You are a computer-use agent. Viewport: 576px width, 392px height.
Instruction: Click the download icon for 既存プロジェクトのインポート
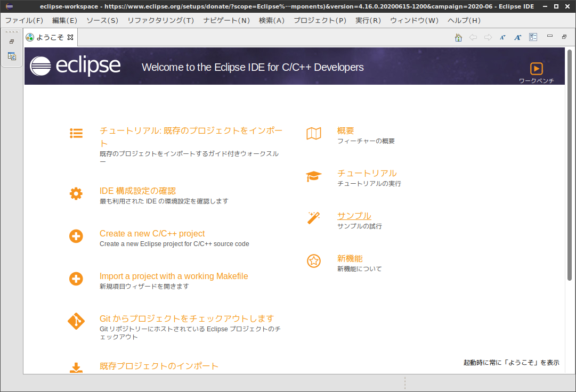pyautogui.click(x=76, y=368)
